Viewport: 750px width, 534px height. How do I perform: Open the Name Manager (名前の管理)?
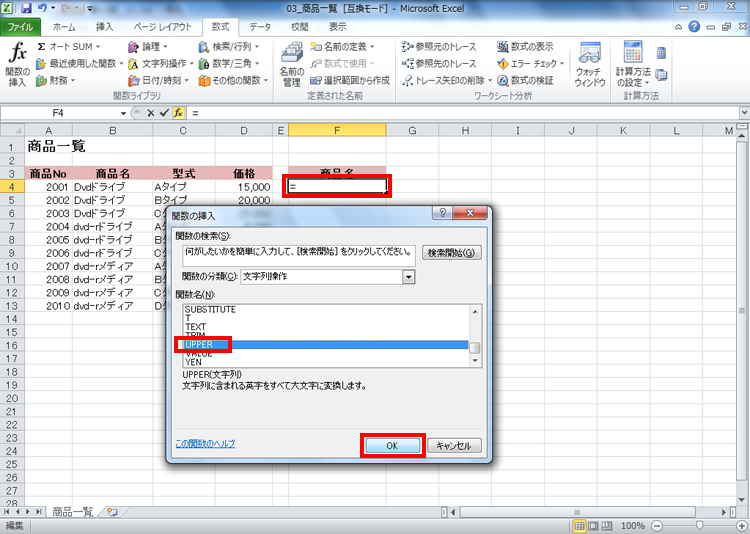291,65
